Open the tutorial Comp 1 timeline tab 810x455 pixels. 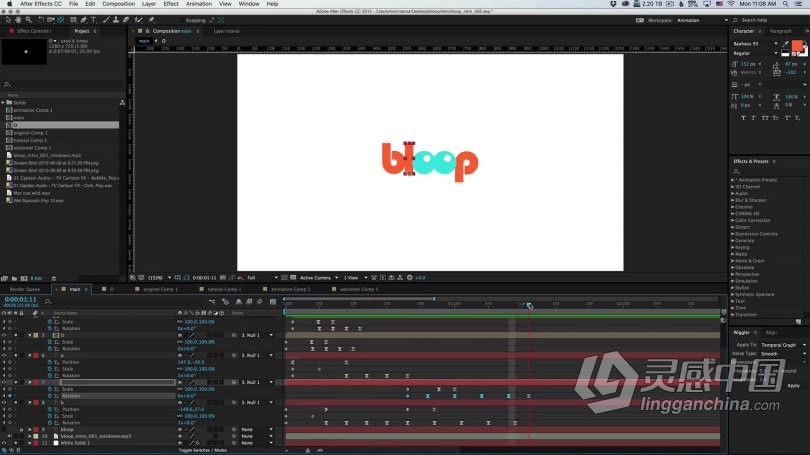point(224,289)
